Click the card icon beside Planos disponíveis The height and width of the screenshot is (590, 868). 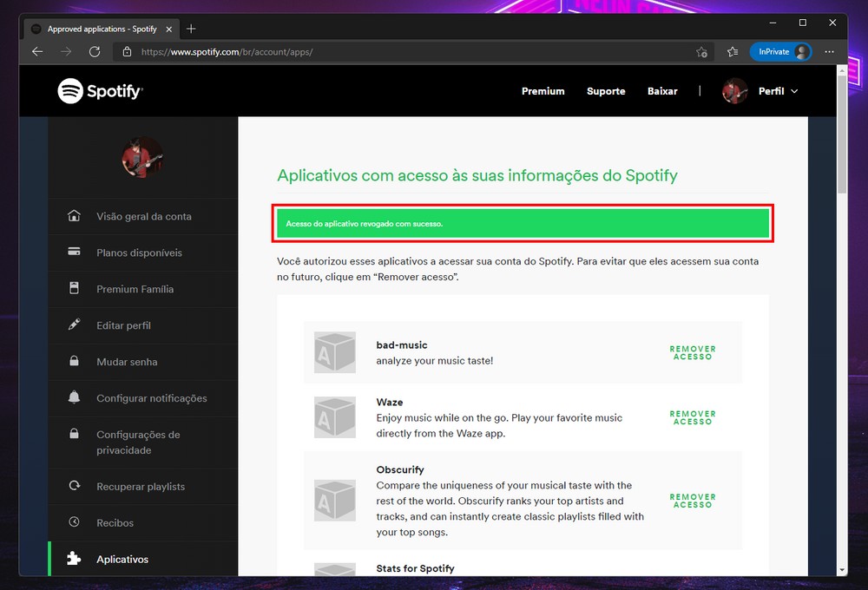click(75, 252)
